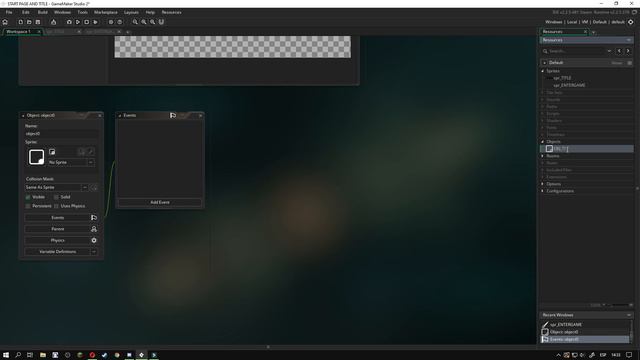Collapse the Objects tree folder

click(x=543, y=142)
